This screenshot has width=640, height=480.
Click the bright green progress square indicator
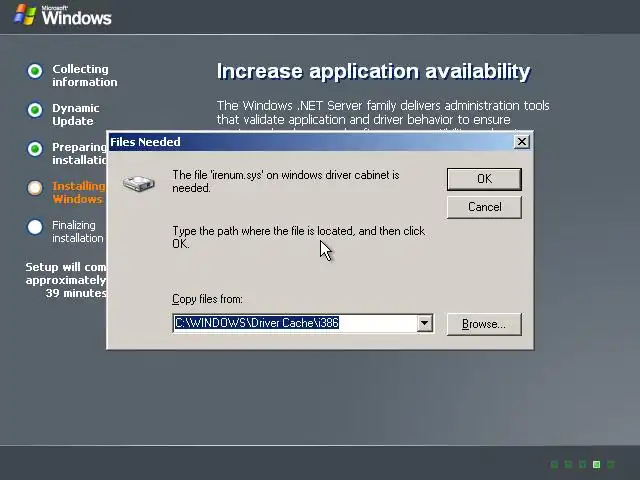[x=596, y=464]
